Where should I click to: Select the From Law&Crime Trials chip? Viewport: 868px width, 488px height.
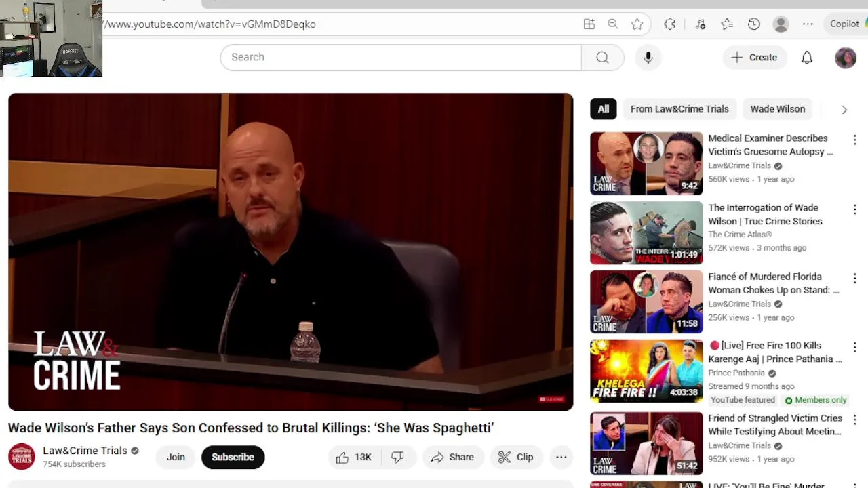click(x=679, y=108)
